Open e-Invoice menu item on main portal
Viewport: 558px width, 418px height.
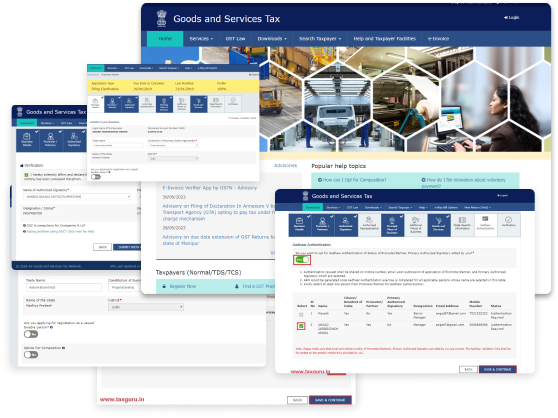(x=438, y=39)
